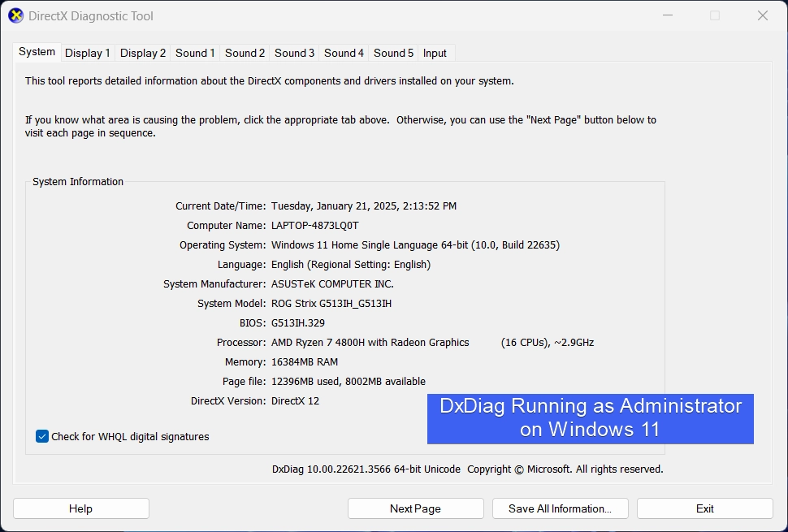Click the English (Regional Setting: English) value
The image size is (788, 532).
(351, 265)
